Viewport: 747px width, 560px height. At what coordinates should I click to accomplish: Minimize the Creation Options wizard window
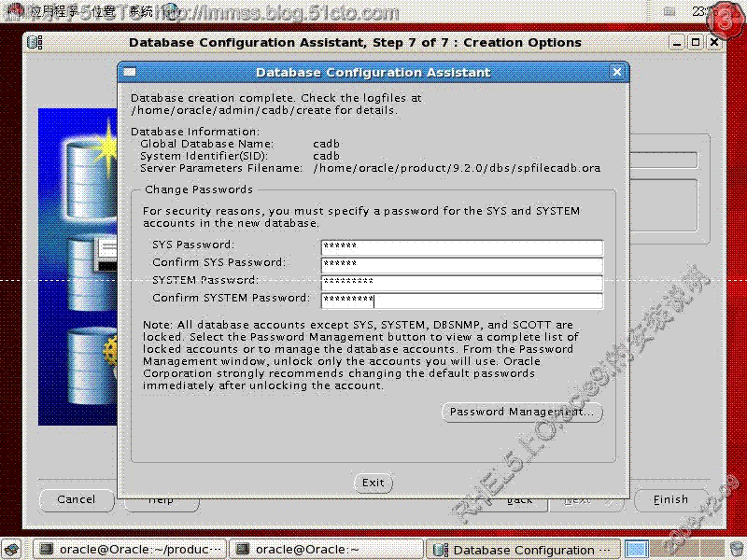coord(677,42)
